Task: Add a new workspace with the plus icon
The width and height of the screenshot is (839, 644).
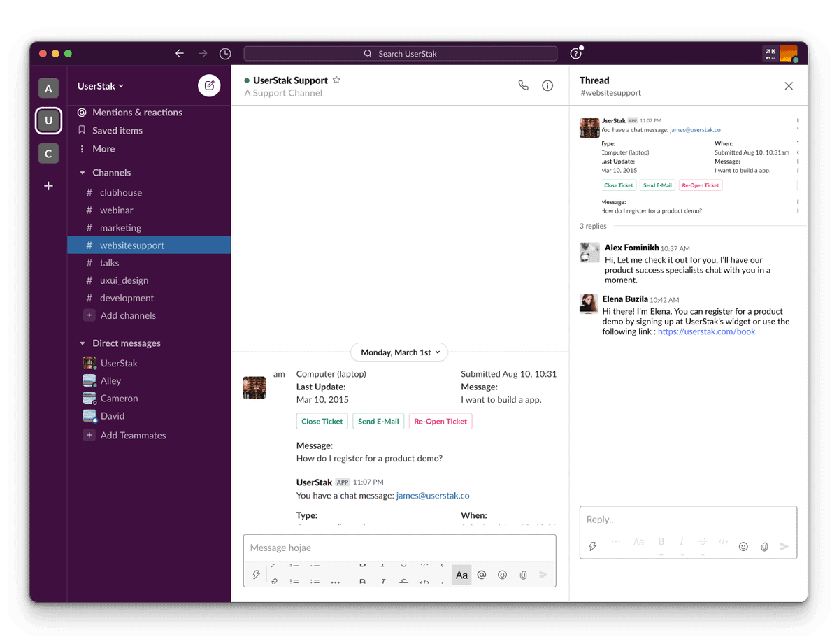Action: pyautogui.click(x=48, y=186)
